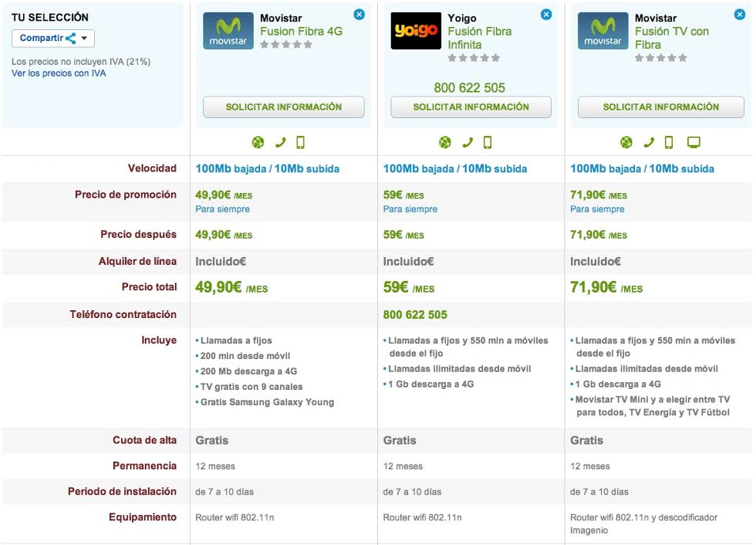Click internet globe icon under Fusion Fibra 4G
756x545 pixels.
(x=258, y=142)
